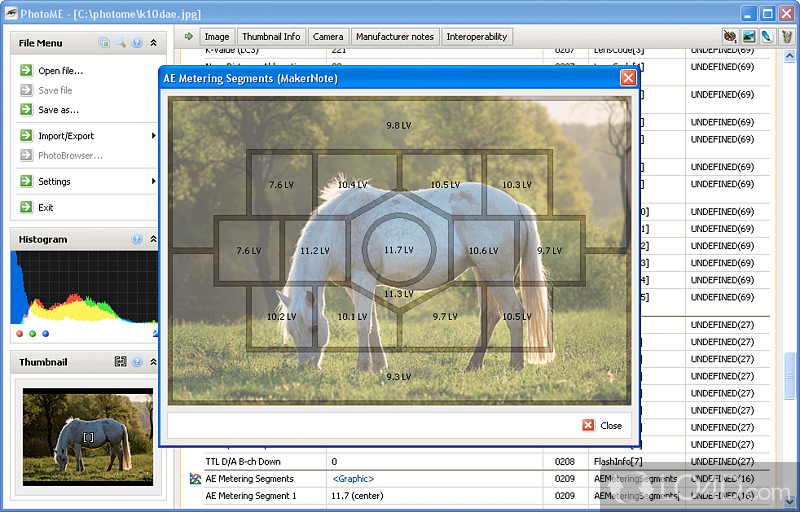The height and width of the screenshot is (512, 800).
Task: Collapse the Histogram panel
Action: coord(153,239)
